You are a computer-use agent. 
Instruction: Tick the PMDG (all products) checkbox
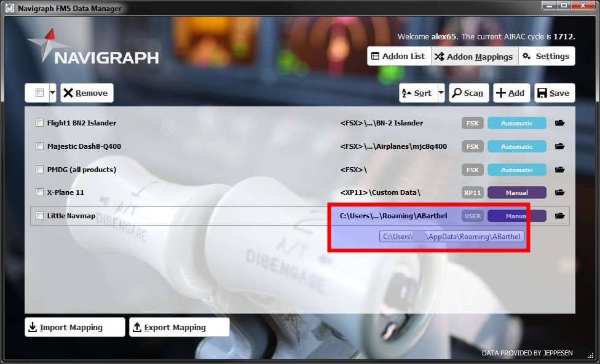click(x=39, y=169)
